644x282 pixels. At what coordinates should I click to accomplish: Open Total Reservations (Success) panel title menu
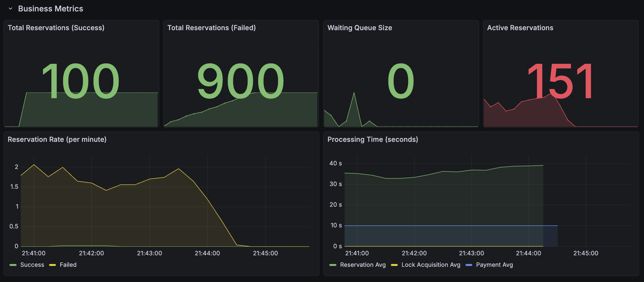[x=56, y=28]
